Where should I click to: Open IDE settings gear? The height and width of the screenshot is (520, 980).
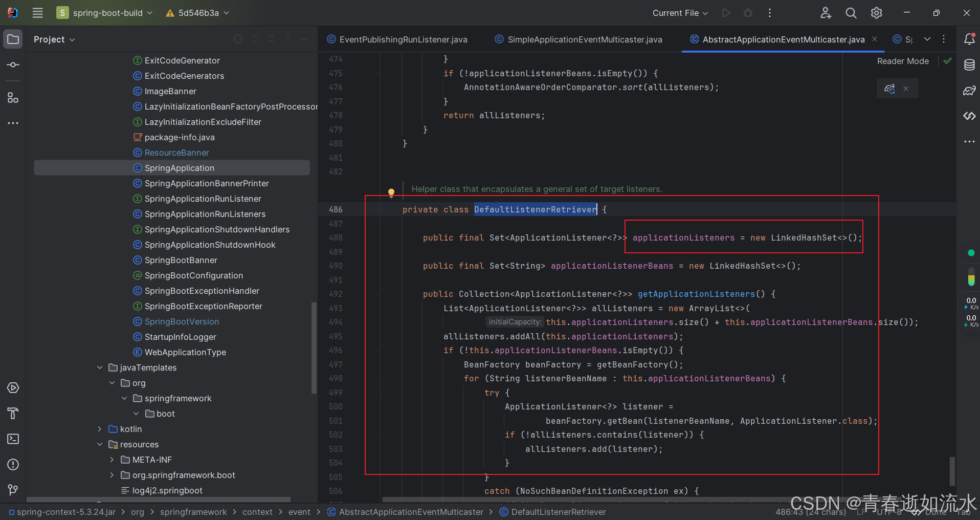point(877,13)
